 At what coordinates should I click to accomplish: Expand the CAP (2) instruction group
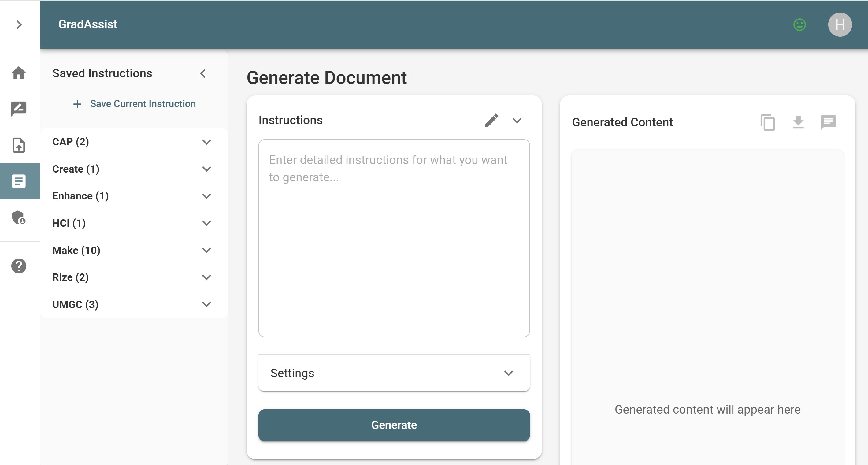(x=206, y=142)
